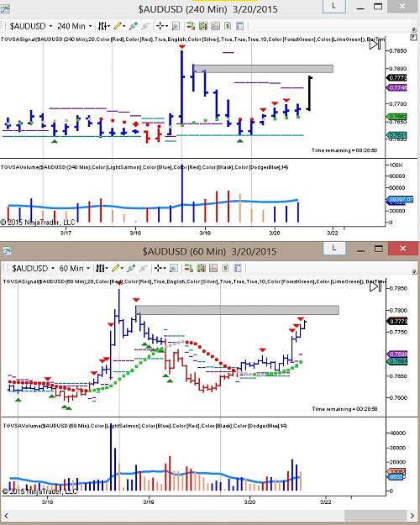Screen dimensions: 420x525
Task: Expand $AUDUSD instrument dropdown in 60 Min chart
Action: (53, 269)
